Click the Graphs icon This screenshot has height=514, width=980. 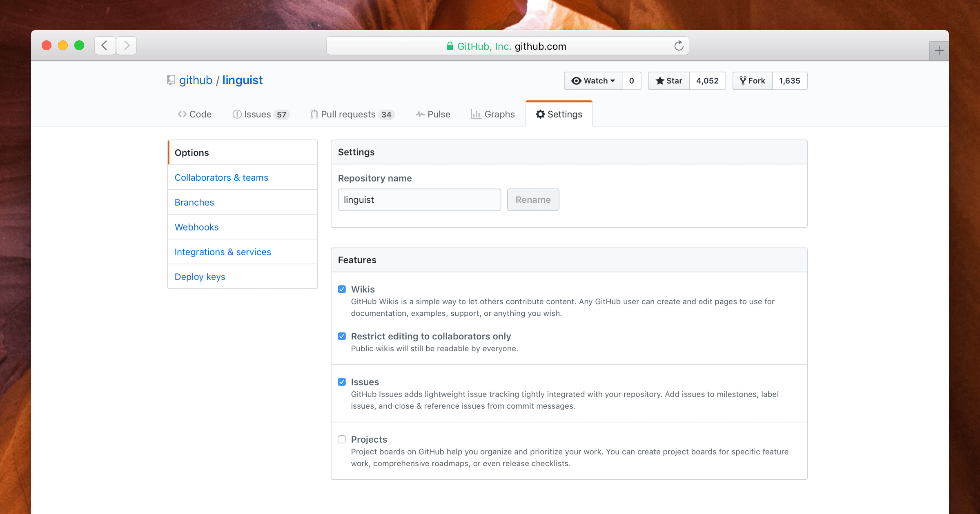click(x=477, y=115)
